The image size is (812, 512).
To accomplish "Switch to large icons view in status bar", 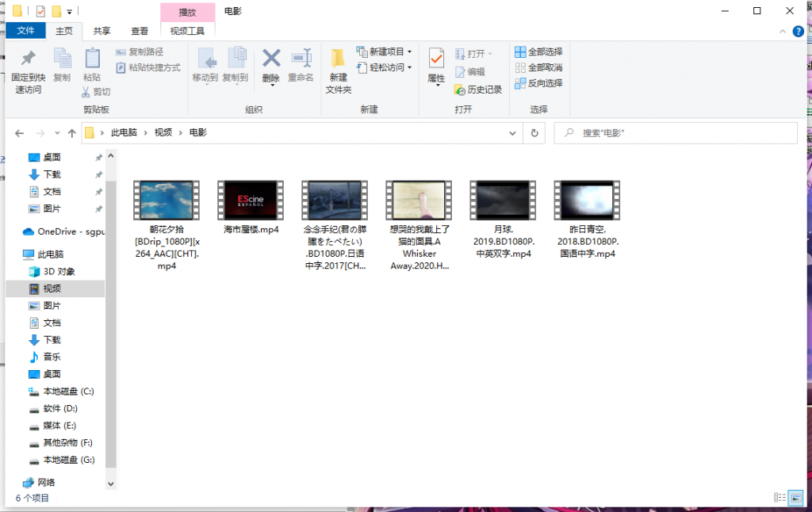I will 796,498.
